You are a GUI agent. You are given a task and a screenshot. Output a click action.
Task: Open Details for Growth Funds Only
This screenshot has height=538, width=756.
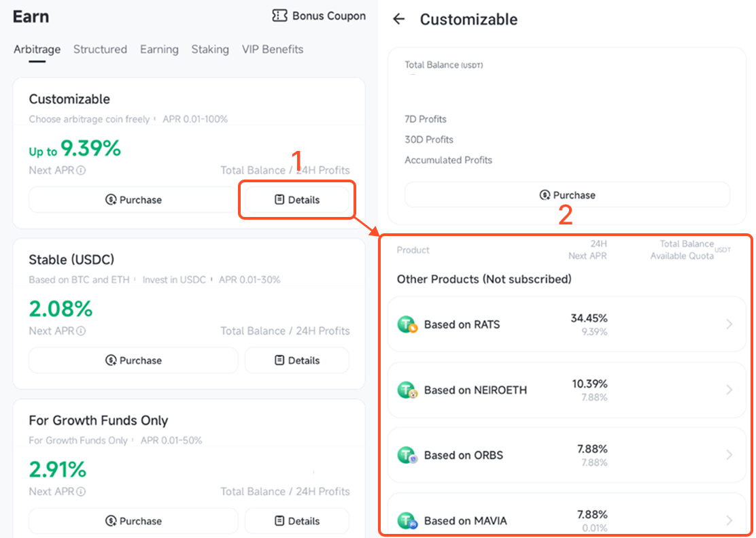297,521
